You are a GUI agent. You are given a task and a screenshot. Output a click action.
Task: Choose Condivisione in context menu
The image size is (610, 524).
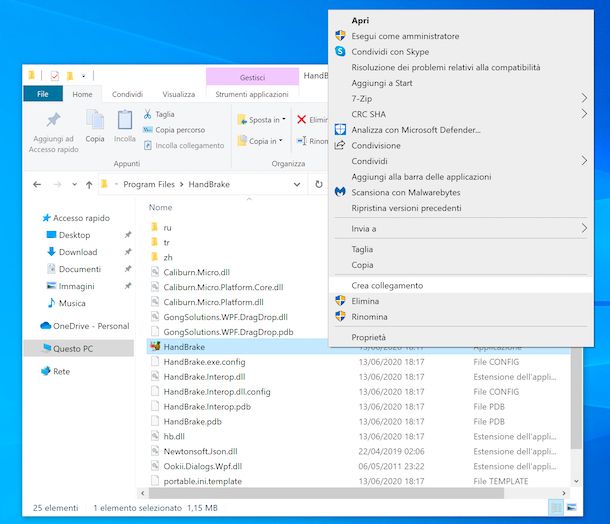(x=461, y=145)
